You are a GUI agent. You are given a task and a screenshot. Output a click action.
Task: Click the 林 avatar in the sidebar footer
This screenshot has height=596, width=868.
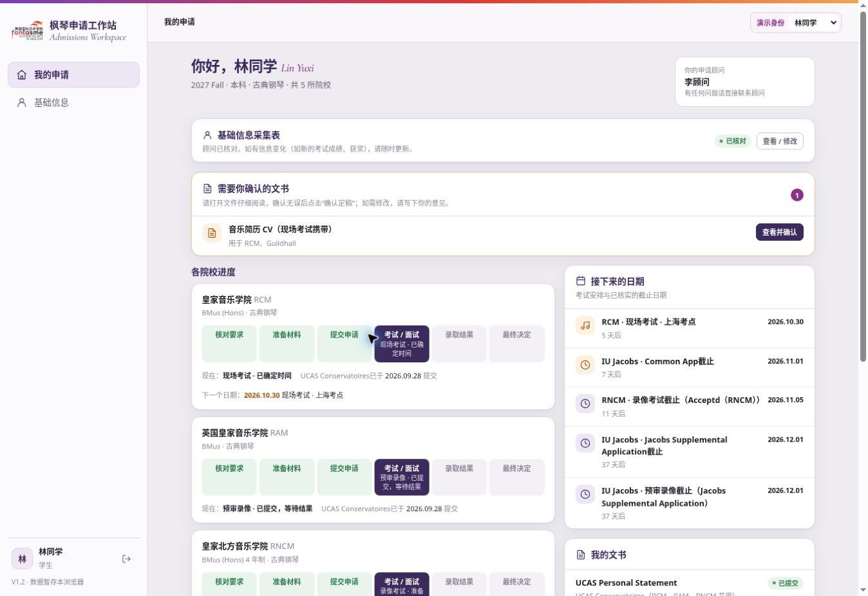(x=23, y=559)
